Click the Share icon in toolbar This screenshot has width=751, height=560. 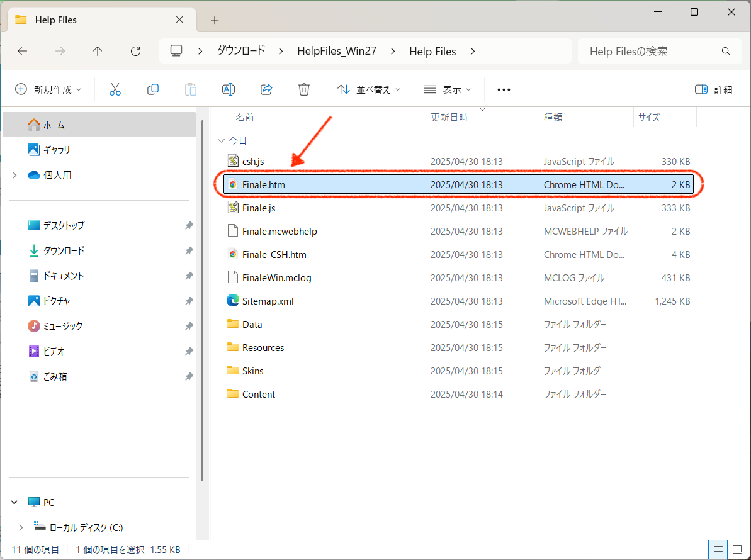click(266, 89)
